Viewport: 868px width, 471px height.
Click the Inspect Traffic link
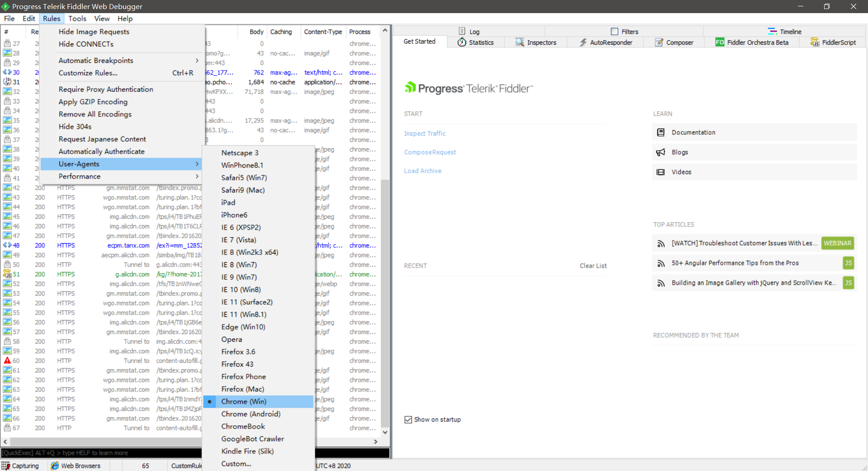[425, 133]
